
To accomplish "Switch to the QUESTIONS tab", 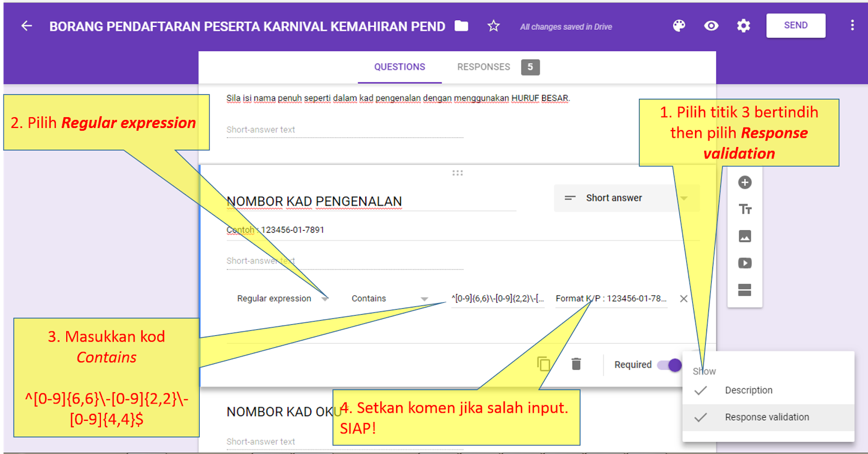I will pyautogui.click(x=400, y=67).
